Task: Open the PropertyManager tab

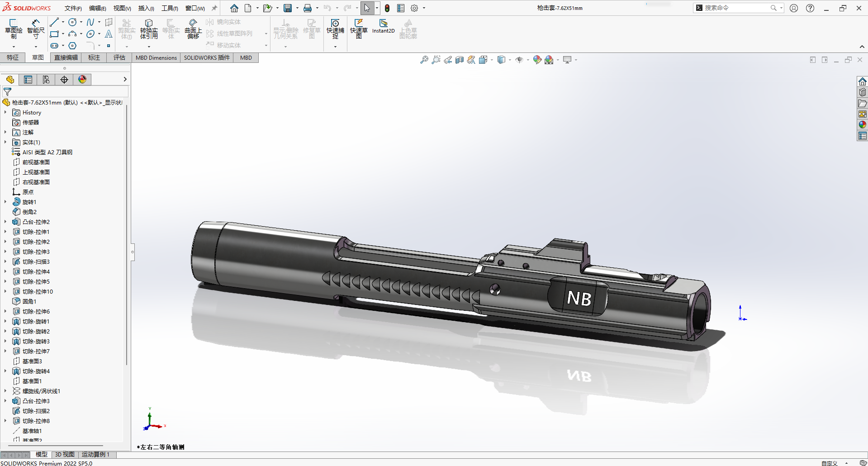Action: click(x=28, y=80)
